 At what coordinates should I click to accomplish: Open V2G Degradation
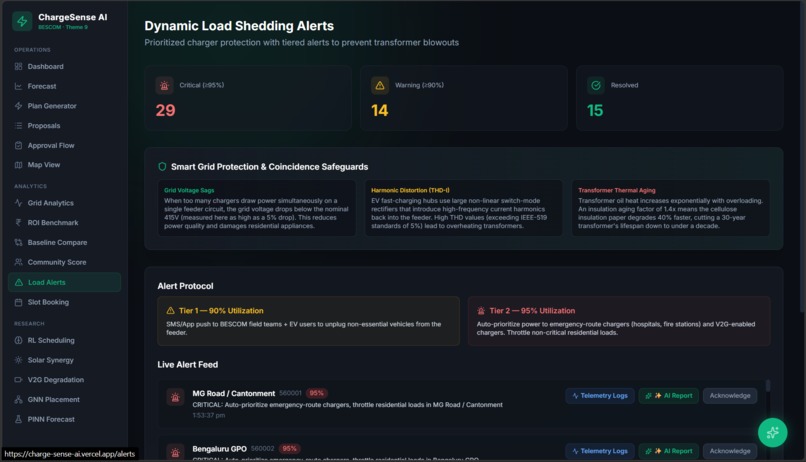(64, 380)
